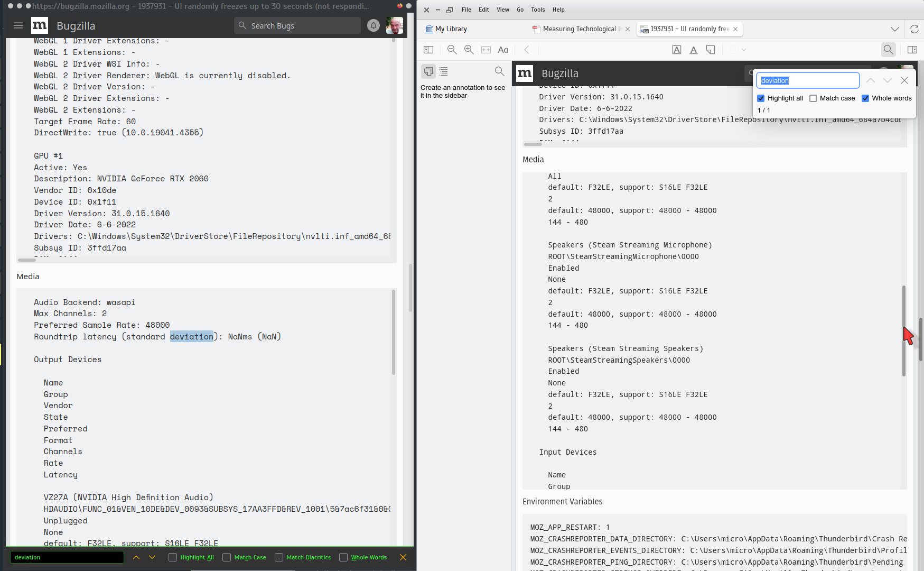Open the Aa appearance settings in Zotero
The height and width of the screenshot is (571, 924).
503,50
